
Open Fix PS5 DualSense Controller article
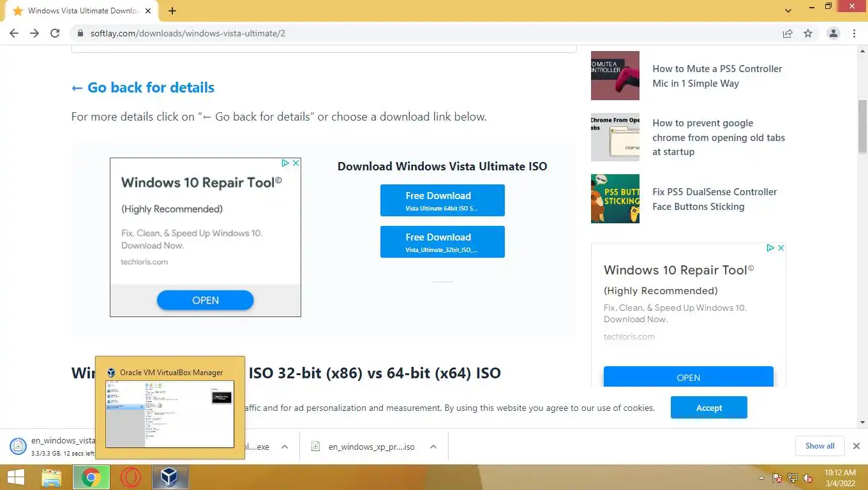point(714,199)
